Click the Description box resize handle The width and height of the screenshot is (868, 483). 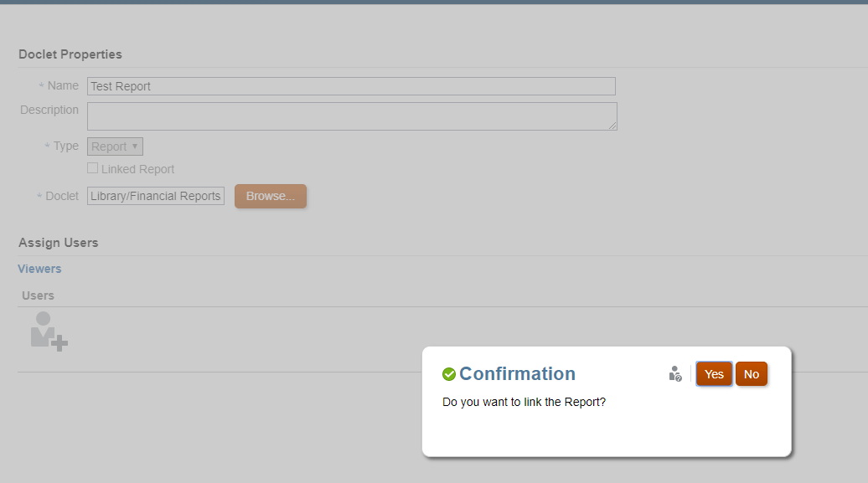(x=612, y=126)
